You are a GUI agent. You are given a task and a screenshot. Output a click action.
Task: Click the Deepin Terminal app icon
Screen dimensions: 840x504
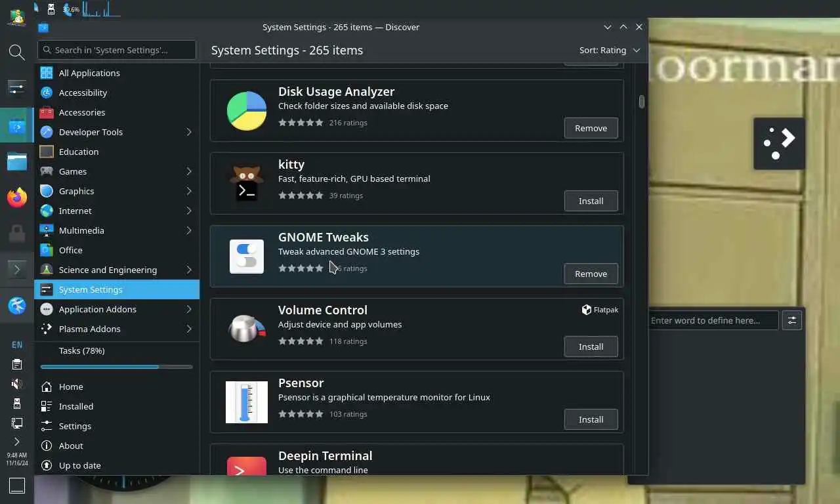tap(247, 466)
